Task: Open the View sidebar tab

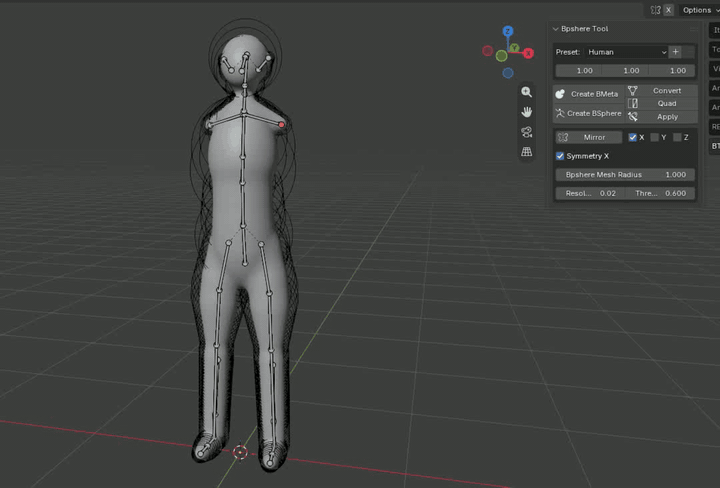Action: pos(715,68)
